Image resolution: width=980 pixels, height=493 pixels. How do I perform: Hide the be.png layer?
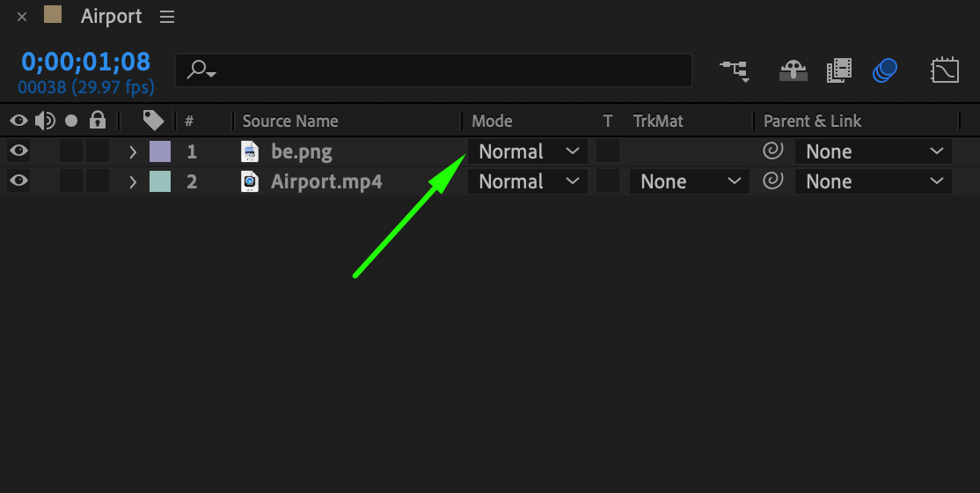(x=18, y=151)
